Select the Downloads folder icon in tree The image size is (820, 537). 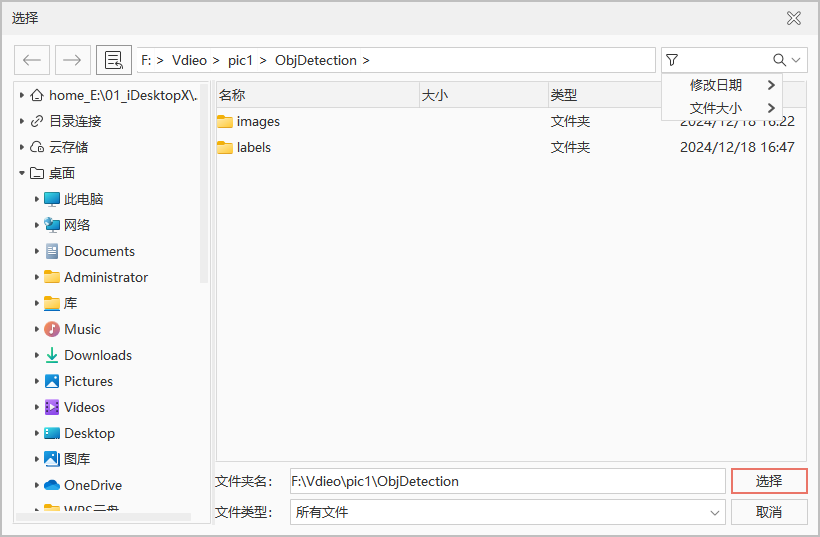(52, 355)
